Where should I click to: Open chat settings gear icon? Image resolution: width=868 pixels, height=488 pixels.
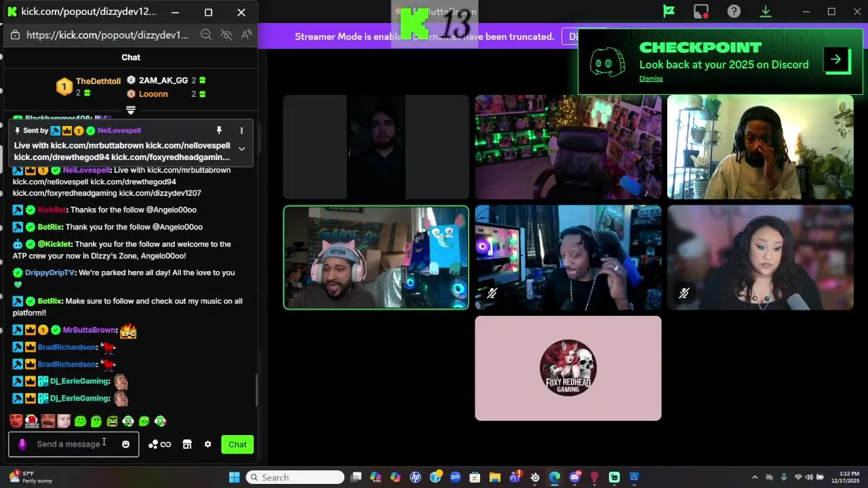[208, 445]
